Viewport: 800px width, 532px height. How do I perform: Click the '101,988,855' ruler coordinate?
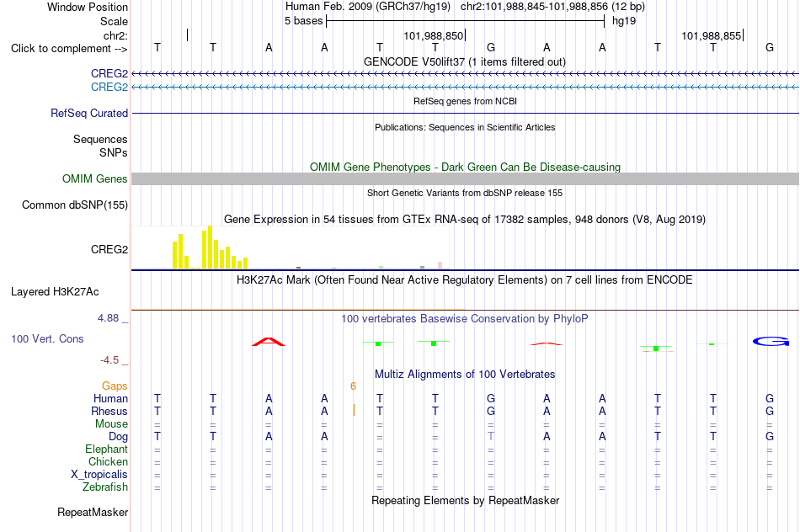click(x=712, y=35)
